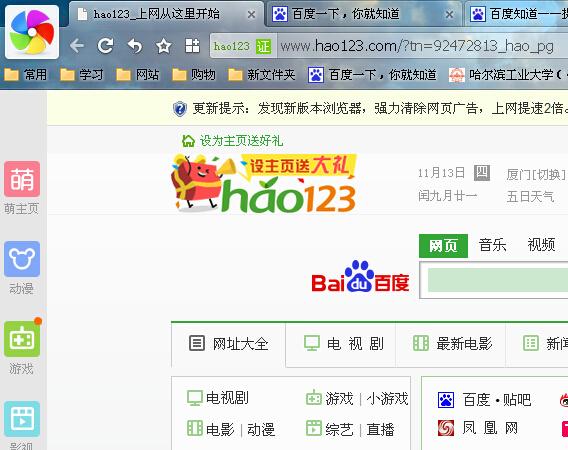Bookmark page with the star icon
Image resolution: width=568 pixels, height=450 pixels.
[x=163, y=46]
